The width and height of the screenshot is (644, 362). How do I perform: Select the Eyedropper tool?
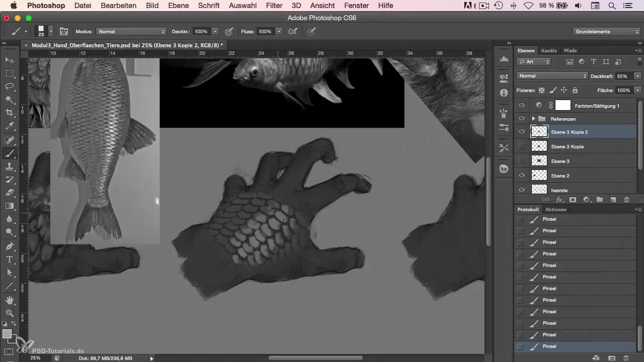pos(10,126)
